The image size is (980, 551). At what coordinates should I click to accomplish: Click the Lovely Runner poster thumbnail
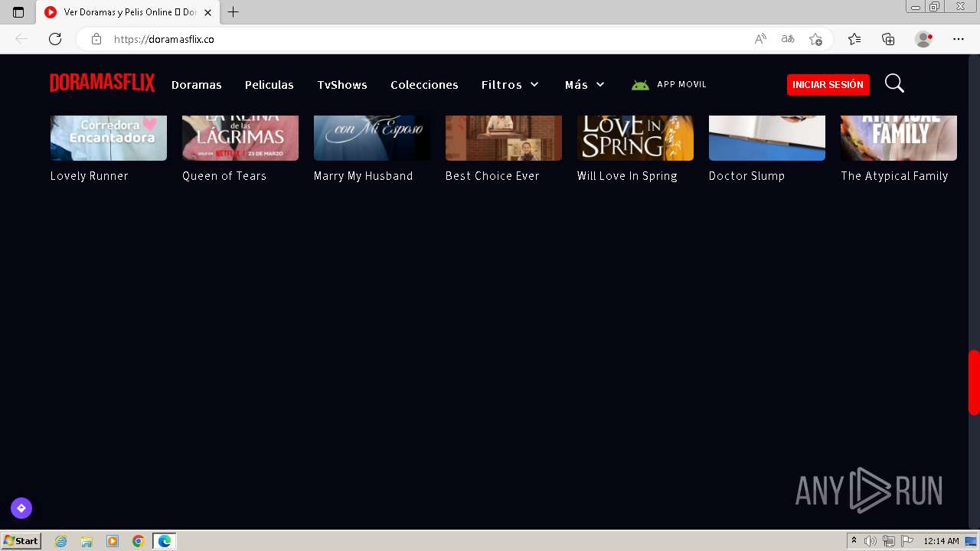(109, 138)
